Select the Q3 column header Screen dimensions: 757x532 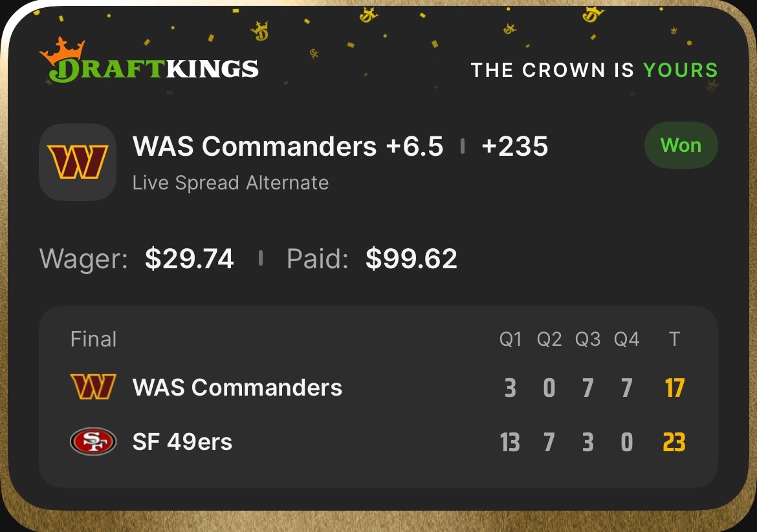click(588, 339)
